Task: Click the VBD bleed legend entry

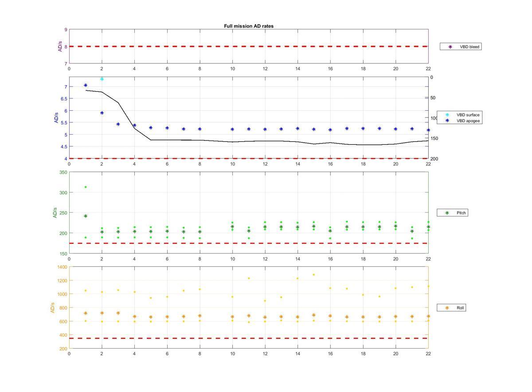Action: coord(461,47)
